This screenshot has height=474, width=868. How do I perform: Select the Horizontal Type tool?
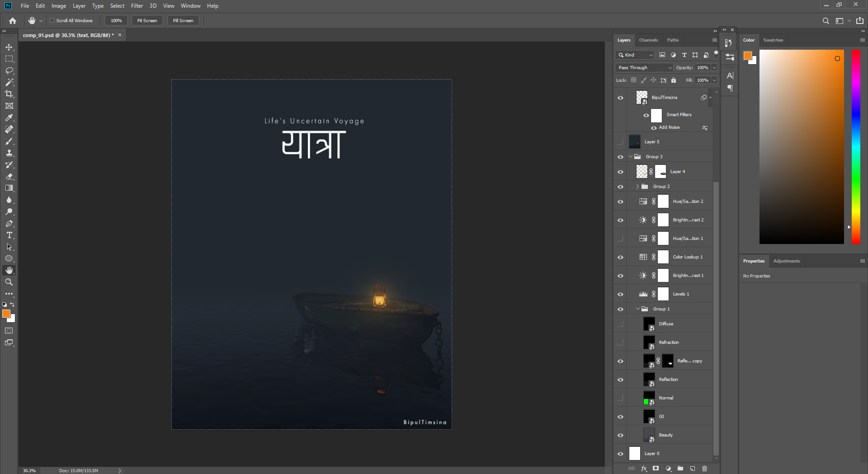click(x=9, y=235)
